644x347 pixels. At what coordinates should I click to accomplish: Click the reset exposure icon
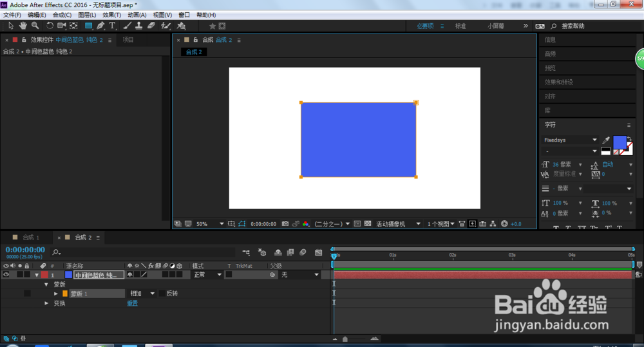pos(504,224)
